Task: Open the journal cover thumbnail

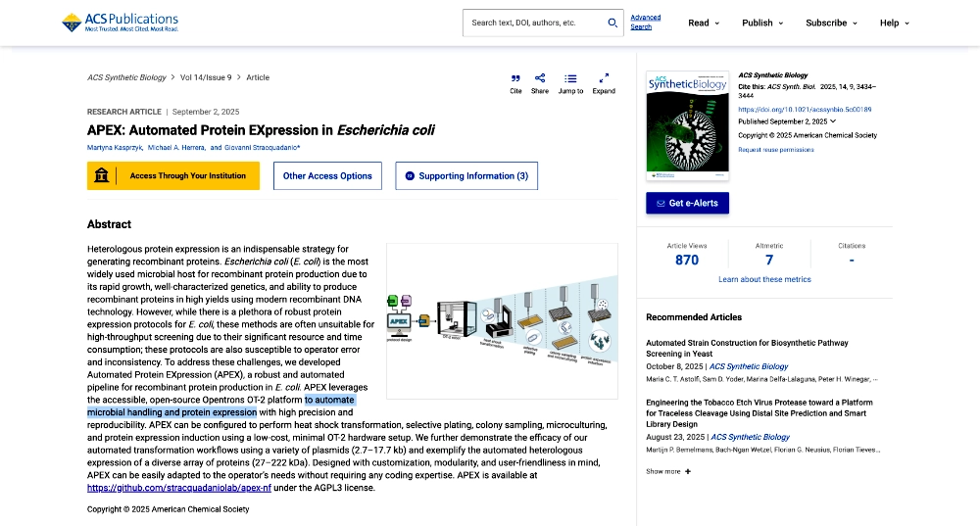Action: point(687,124)
